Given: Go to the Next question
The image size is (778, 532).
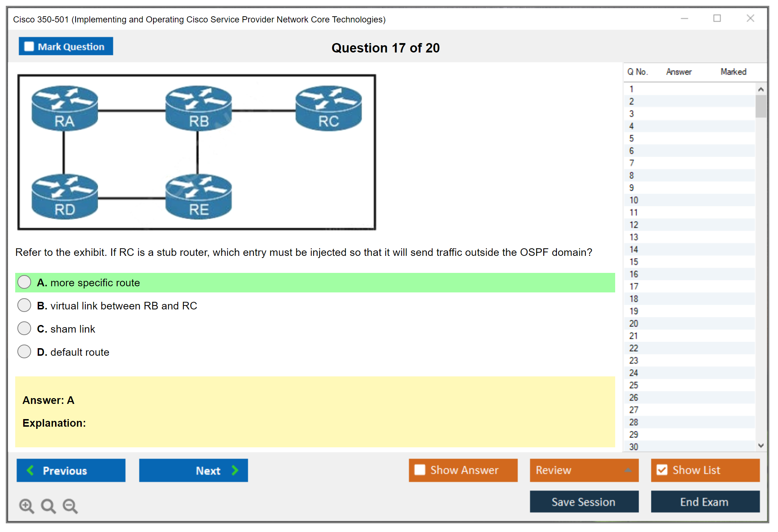Looking at the screenshot, I should [x=193, y=470].
